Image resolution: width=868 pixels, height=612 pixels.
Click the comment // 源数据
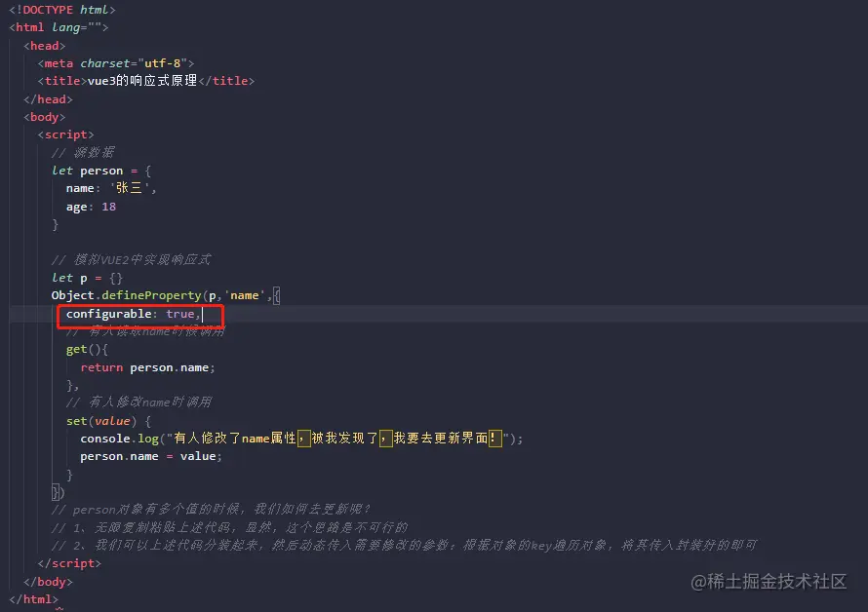(83, 153)
